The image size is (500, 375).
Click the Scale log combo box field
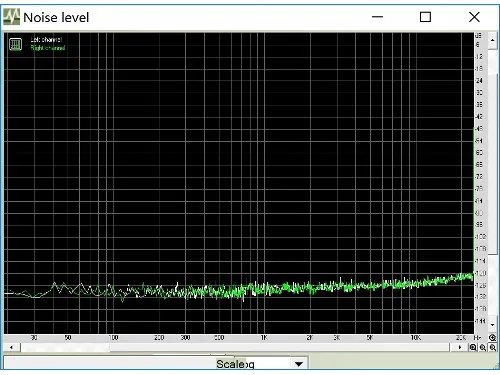point(261,364)
